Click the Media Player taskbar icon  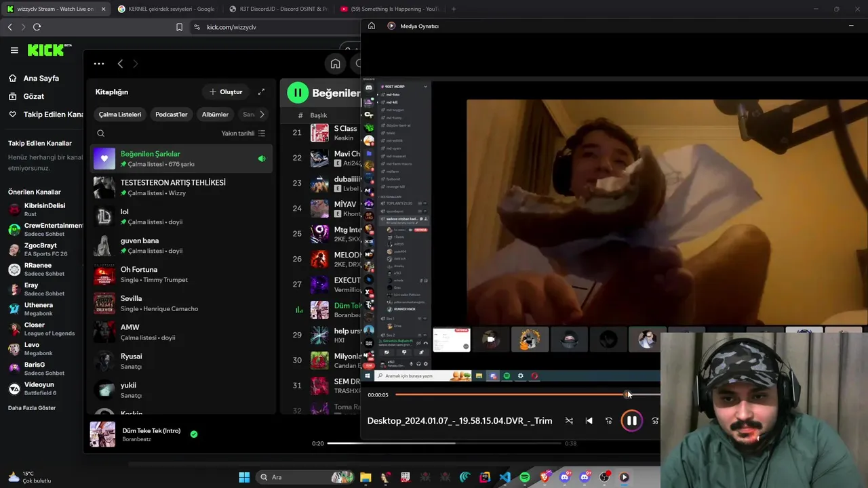pos(624,477)
